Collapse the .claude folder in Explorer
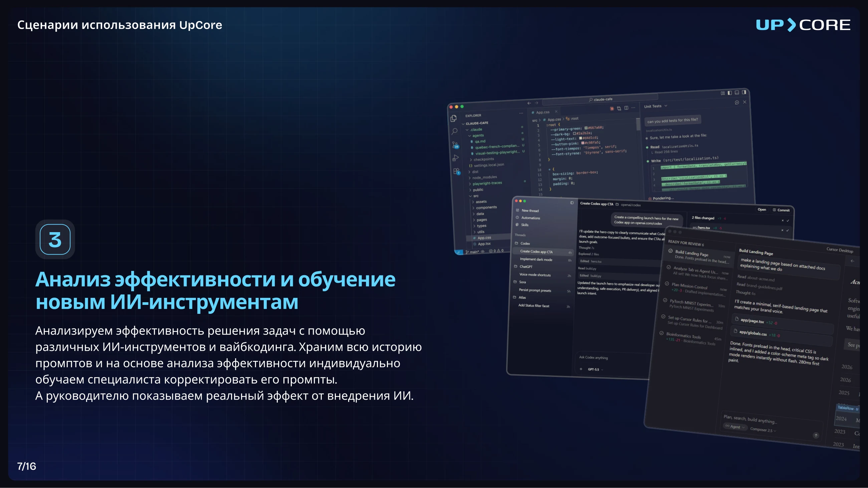The image size is (868, 488). (467, 130)
